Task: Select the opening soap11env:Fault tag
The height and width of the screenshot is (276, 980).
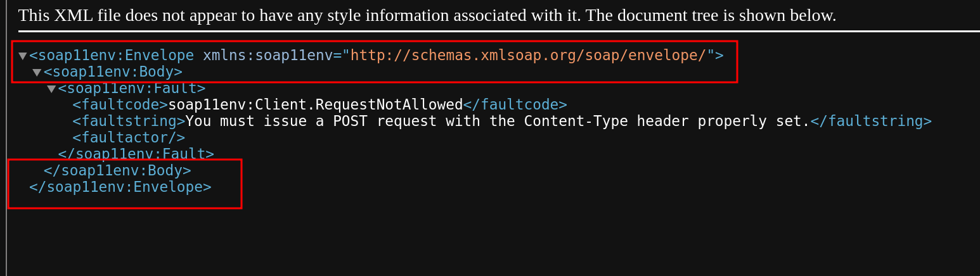Action: pyautogui.click(x=132, y=89)
